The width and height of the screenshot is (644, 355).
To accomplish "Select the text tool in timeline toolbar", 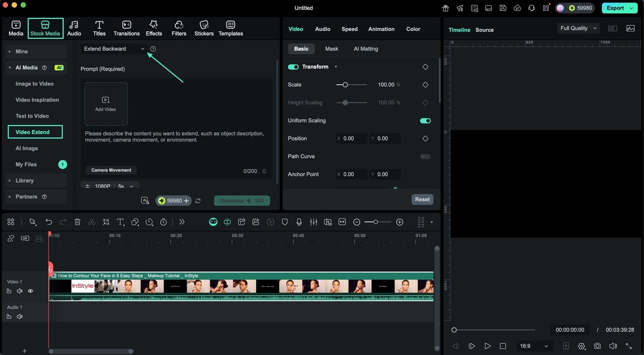I will coord(120,222).
